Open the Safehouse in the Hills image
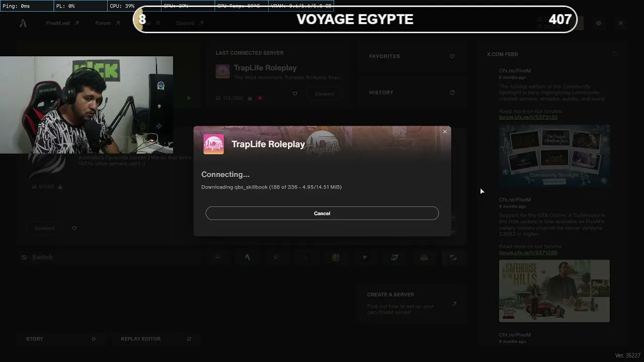The height and width of the screenshot is (362, 644). 554,291
